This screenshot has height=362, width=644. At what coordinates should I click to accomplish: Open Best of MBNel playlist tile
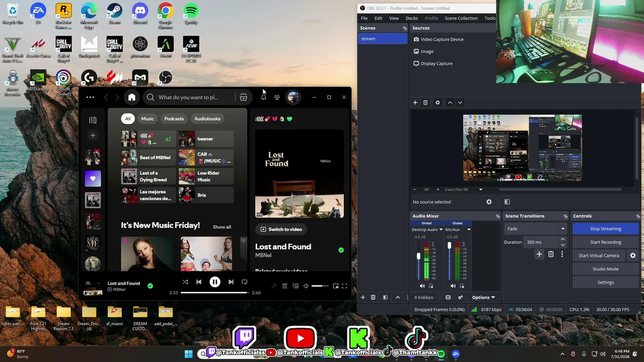(148, 157)
